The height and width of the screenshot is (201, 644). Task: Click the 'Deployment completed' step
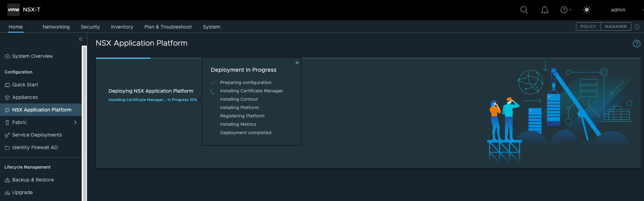[246, 133]
